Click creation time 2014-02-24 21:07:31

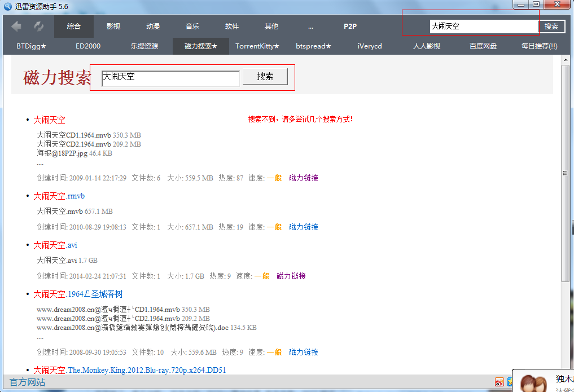point(98,276)
